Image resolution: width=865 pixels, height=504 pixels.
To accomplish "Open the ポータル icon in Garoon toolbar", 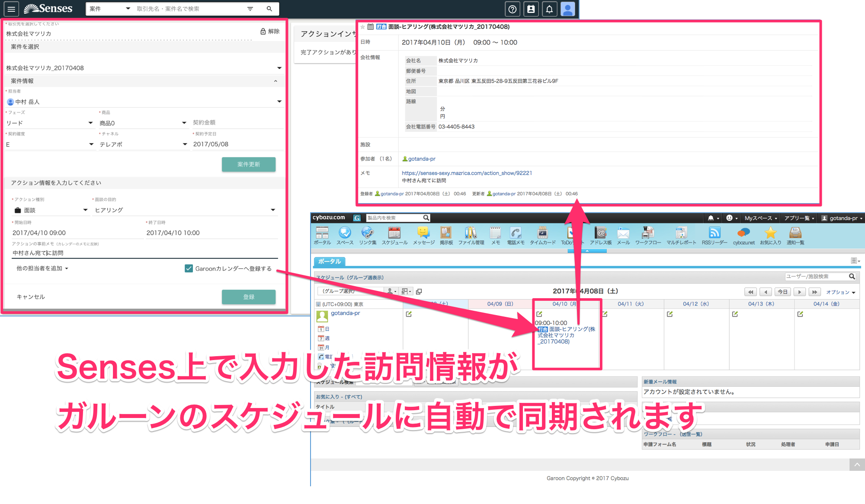I will (x=322, y=236).
